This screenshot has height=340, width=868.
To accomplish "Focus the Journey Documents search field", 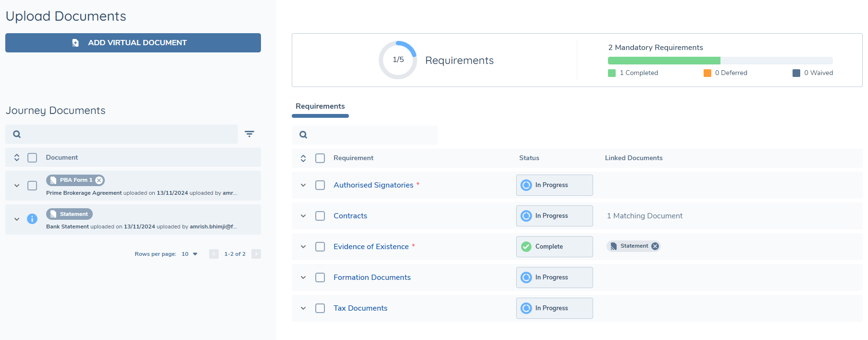I will pos(122,134).
